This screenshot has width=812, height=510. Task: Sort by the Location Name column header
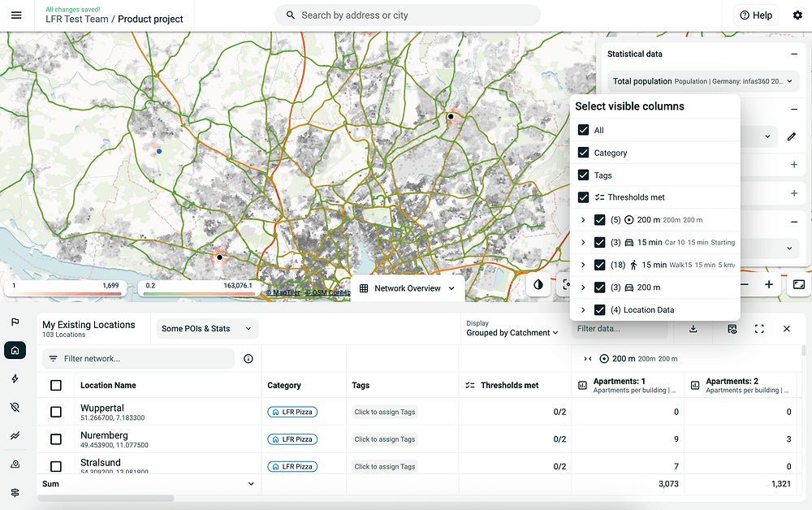(108, 385)
